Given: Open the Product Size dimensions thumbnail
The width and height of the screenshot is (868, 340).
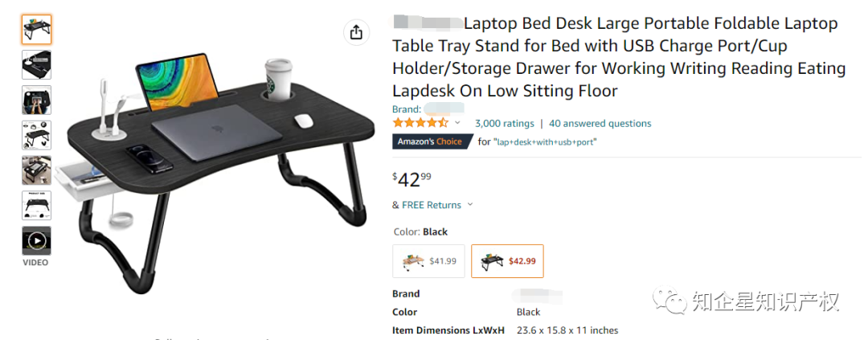Looking at the screenshot, I should [36, 205].
